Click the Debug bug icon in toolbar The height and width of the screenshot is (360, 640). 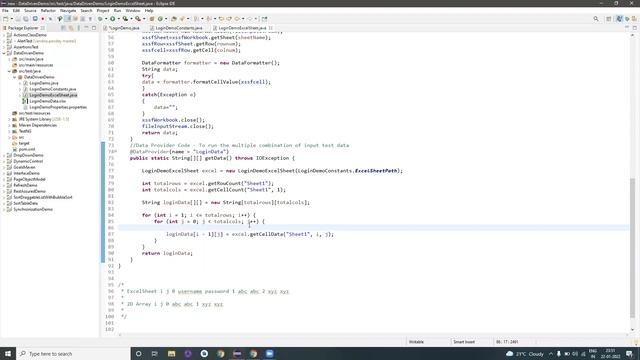tap(100, 19)
